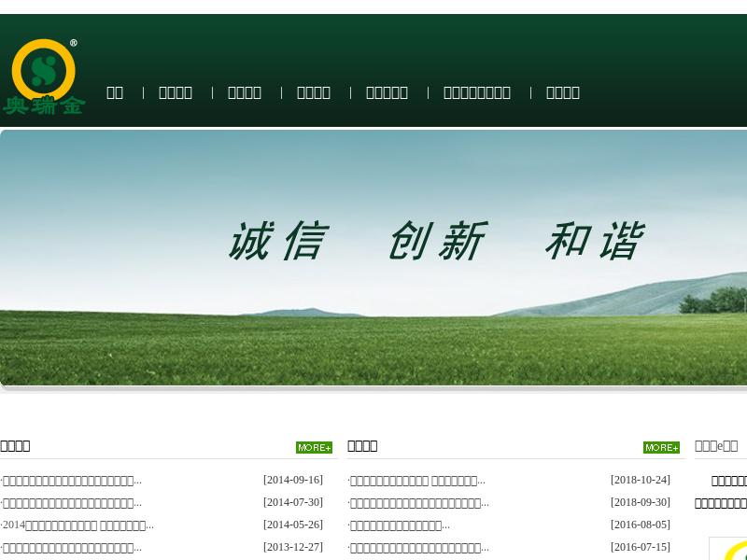This screenshot has height=560, width=747.
Task: Open the news headline dated 2018-10-24
Action: click(416, 481)
